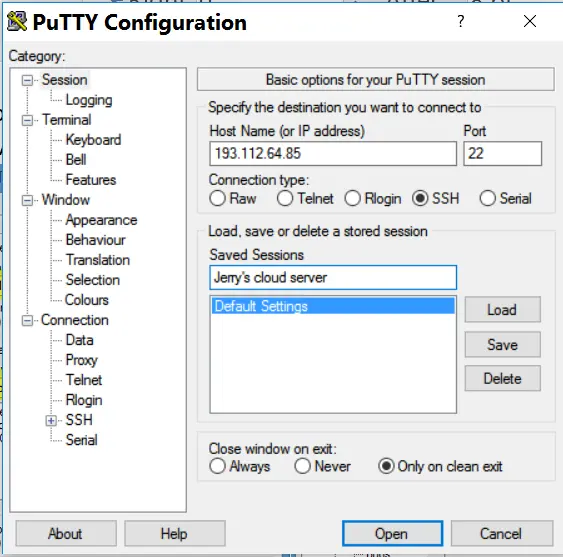Open the Appearance category
This screenshot has width=563, height=557.
(x=101, y=220)
